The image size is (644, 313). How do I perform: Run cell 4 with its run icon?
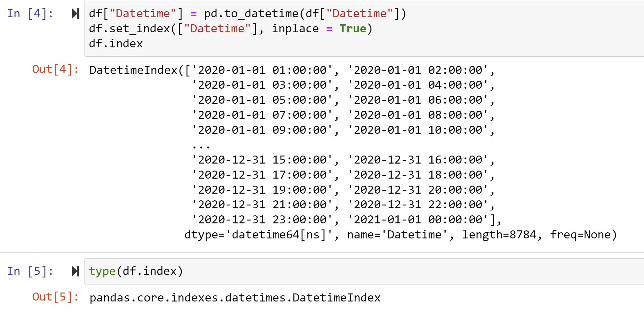[75, 13]
